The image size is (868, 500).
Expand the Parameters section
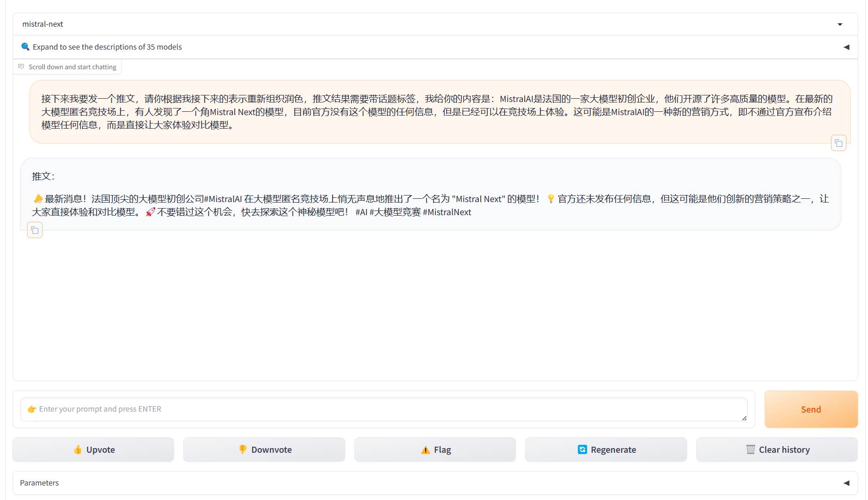(40, 483)
